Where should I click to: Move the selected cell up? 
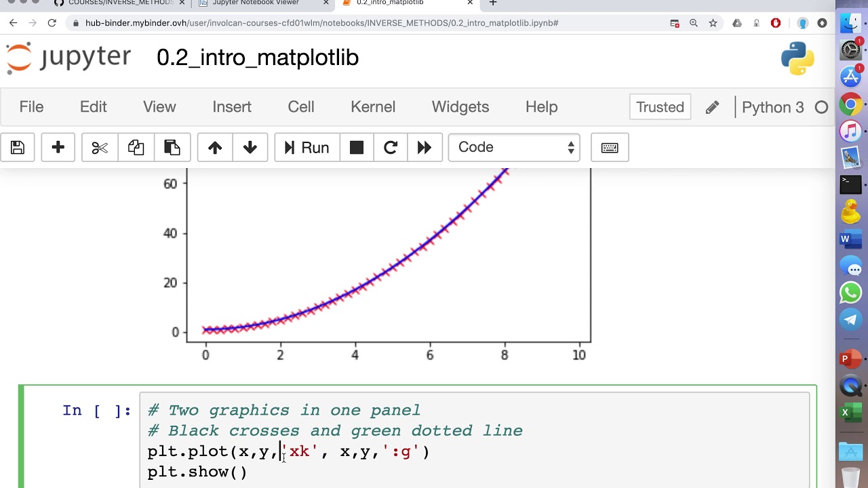215,148
